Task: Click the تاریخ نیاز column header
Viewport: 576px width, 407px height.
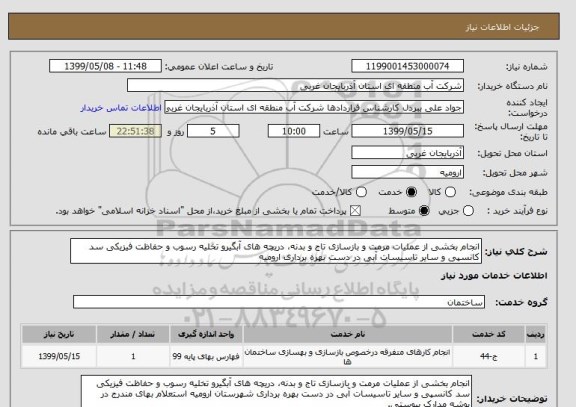Action: pyautogui.click(x=59, y=334)
